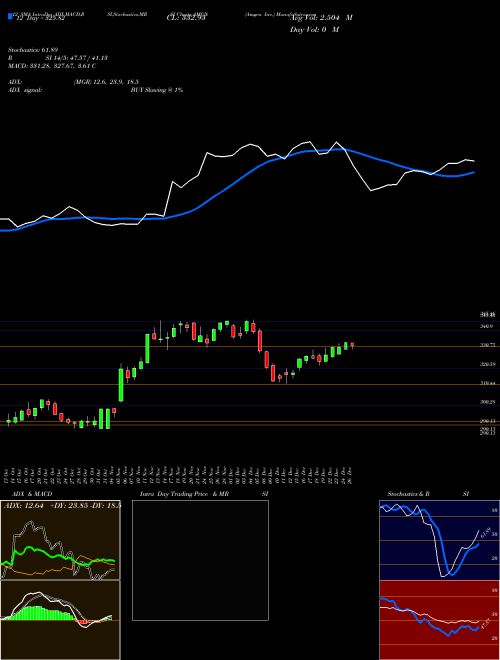
Task: Click the 'MACD: 331.28, 327.67, 3.61 C' line
Action: coord(52,66)
